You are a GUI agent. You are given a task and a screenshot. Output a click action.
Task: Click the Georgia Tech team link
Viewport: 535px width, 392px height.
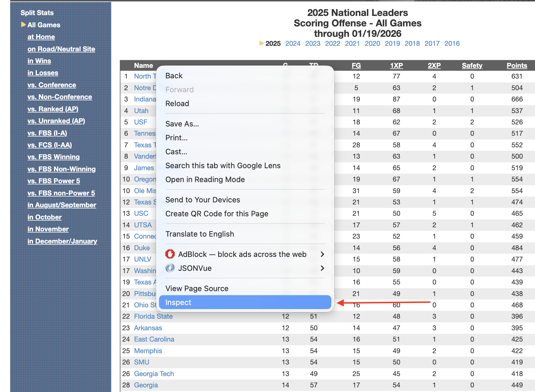click(154, 374)
